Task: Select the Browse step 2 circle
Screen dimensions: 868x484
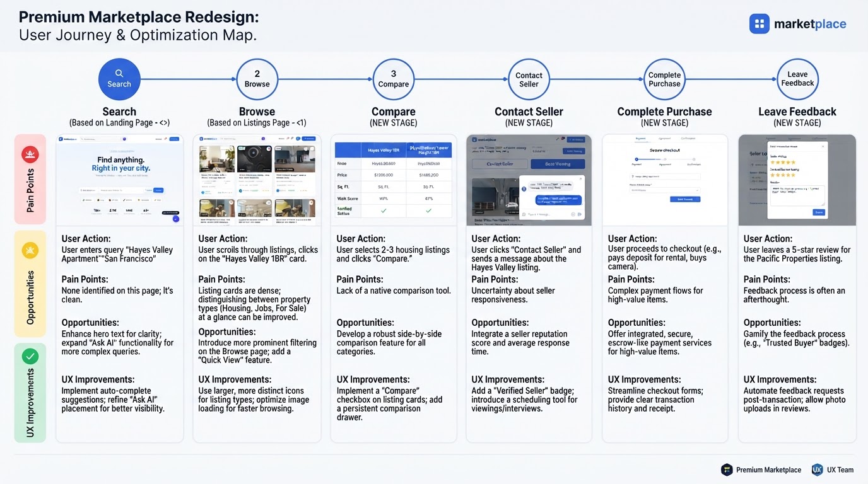Action: click(257, 79)
